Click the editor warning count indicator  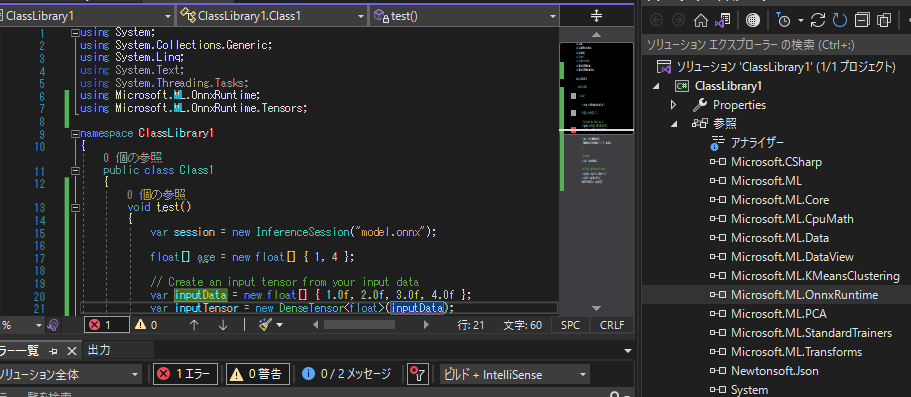point(146,325)
